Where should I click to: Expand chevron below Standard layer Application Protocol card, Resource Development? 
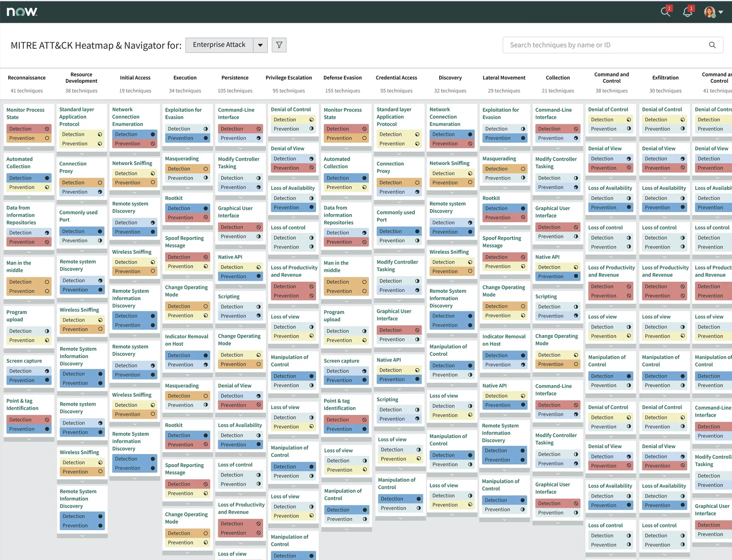point(82,153)
